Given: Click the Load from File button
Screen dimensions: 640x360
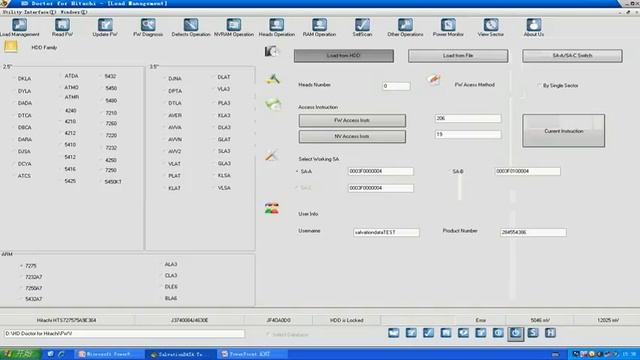Looking at the screenshot, I should (458, 56).
